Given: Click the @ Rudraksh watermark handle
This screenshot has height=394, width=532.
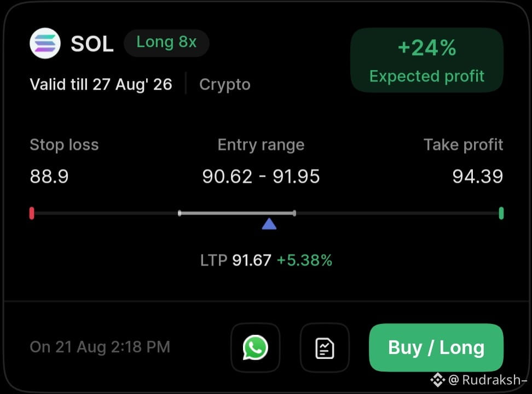Looking at the screenshot, I should coord(488,380).
